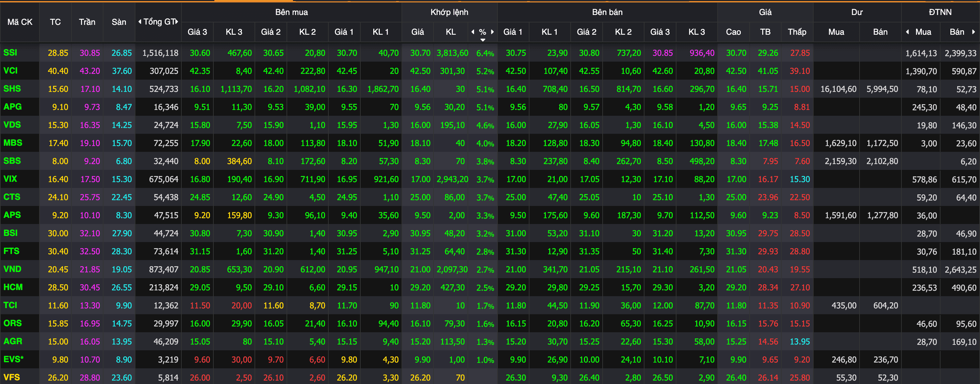
Task: Open the MBS stock ticker
Action: click(13, 143)
